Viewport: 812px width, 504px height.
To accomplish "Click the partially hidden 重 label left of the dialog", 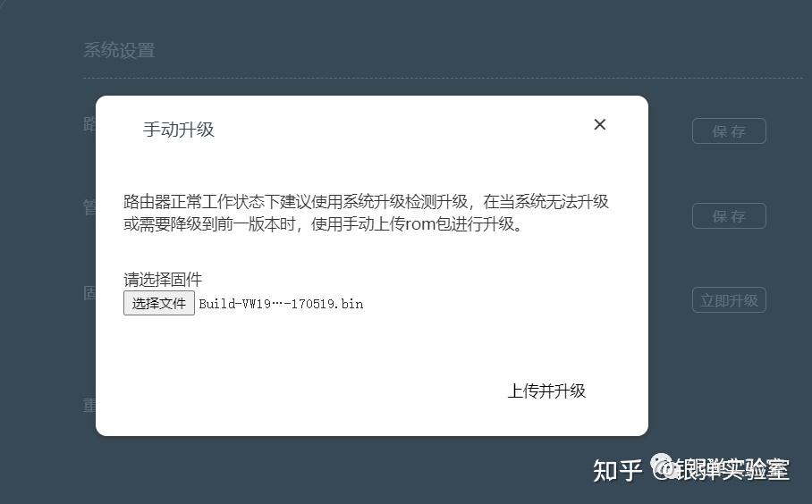I will pyautogui.click(x=89, y=405).
